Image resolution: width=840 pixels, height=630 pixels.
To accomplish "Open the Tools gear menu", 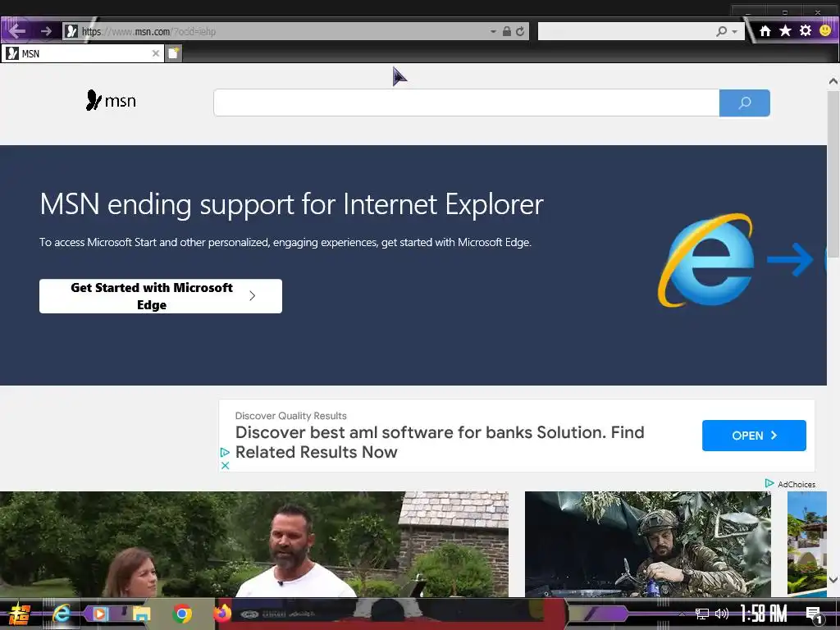I will pyautogui.click(x=806, y=30).
